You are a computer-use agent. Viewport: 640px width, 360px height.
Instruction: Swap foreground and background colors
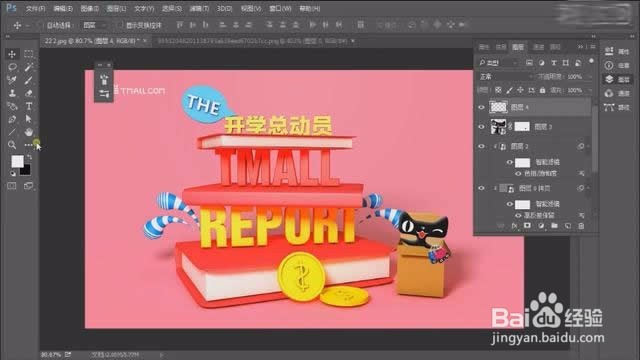pyautogui.click(x=29, y=157)
